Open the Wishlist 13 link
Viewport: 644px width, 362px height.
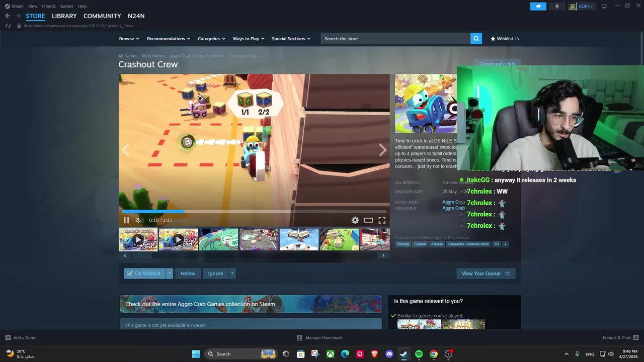click(505, 39)
